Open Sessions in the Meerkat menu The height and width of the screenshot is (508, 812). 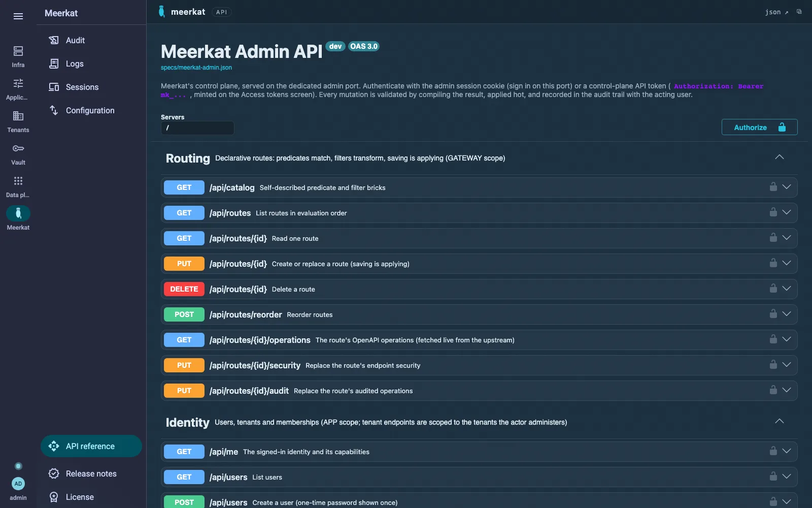pos(91,87)
